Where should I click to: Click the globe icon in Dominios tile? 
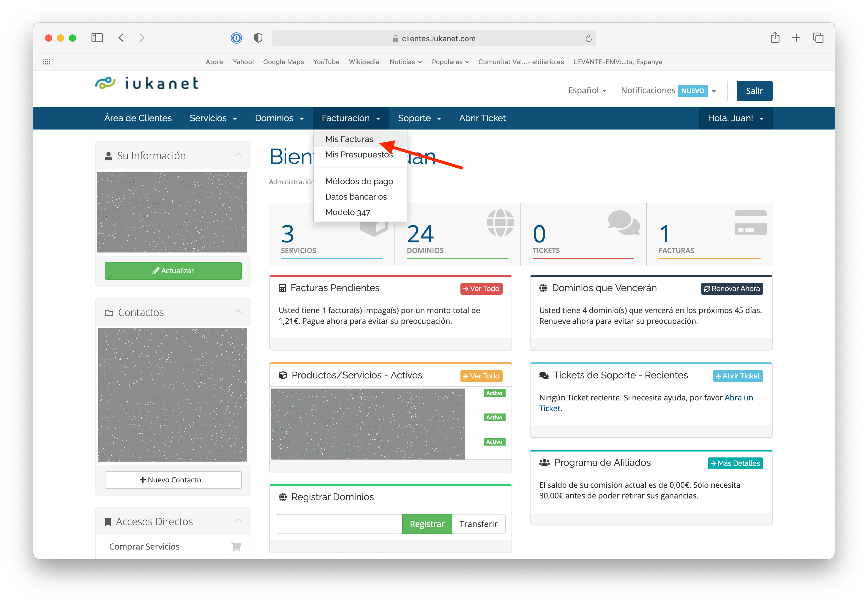pos(500,223)
